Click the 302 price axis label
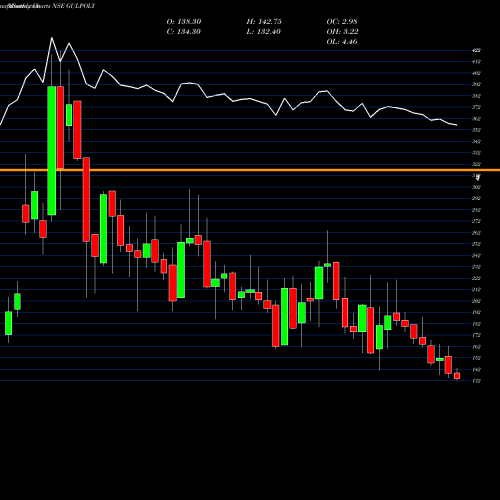Image resolution: width=500 pixels, height=500 pixels. tap(476, 187)
